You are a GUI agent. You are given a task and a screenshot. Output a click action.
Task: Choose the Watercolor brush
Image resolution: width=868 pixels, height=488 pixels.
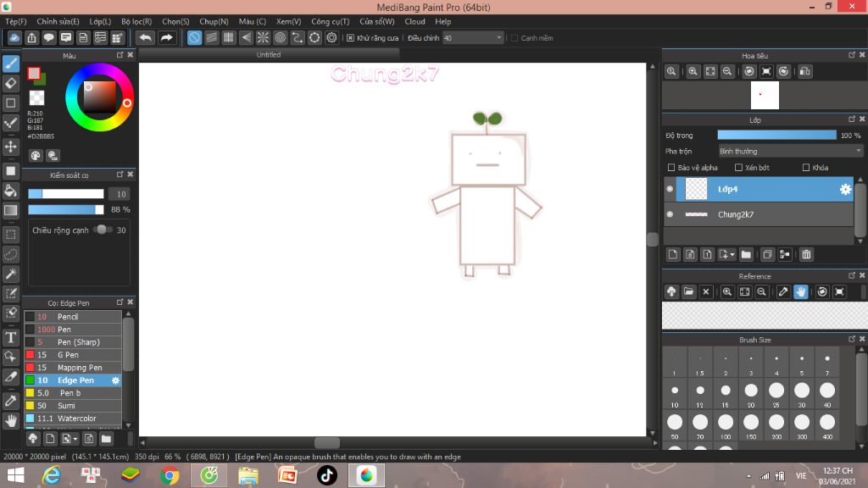73,419
